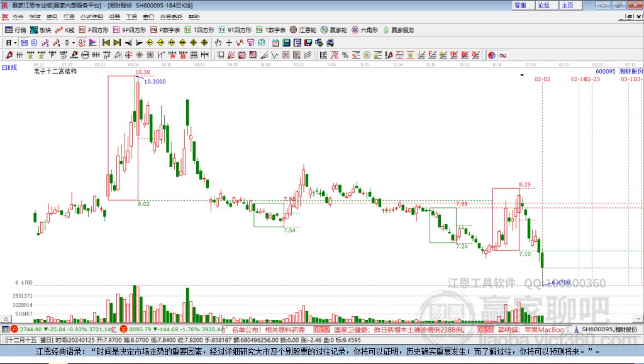Toggle the red 权 ex-rights icon
This screenshot has height=364, width=644.
[x=82, y=43]
